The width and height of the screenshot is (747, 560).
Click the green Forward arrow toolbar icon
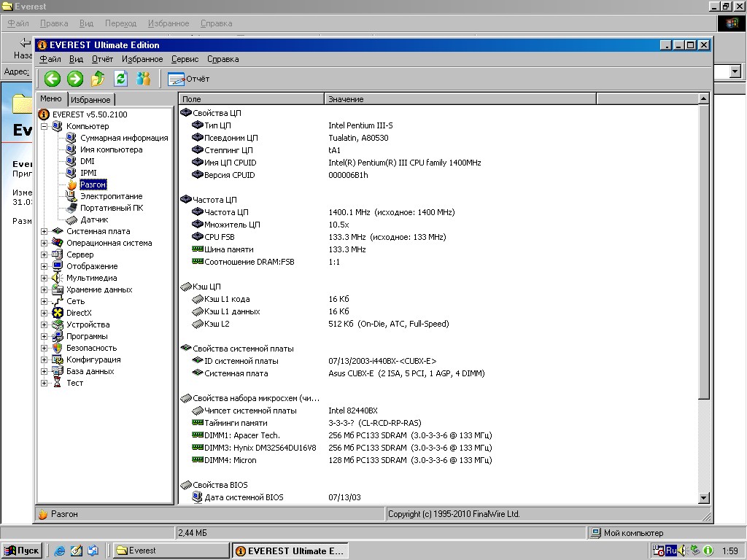(75, 79)
